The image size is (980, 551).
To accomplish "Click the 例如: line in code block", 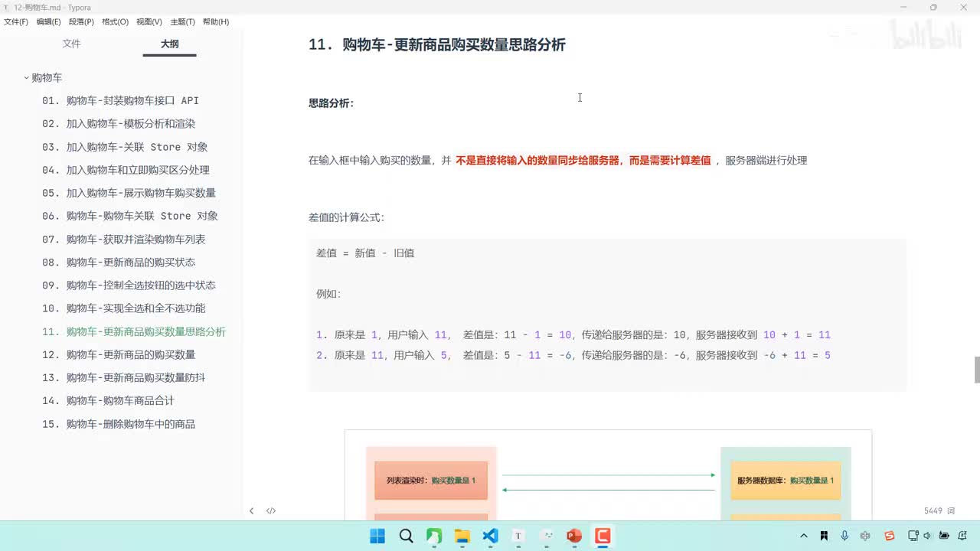I will pyautogui.click(x=329, y=294).
